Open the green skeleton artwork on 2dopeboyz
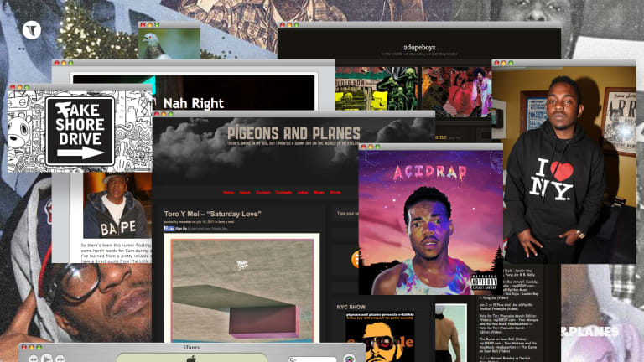Image resolution: width=644 pixels, height=362 pixels. click(x=377, y=89)
